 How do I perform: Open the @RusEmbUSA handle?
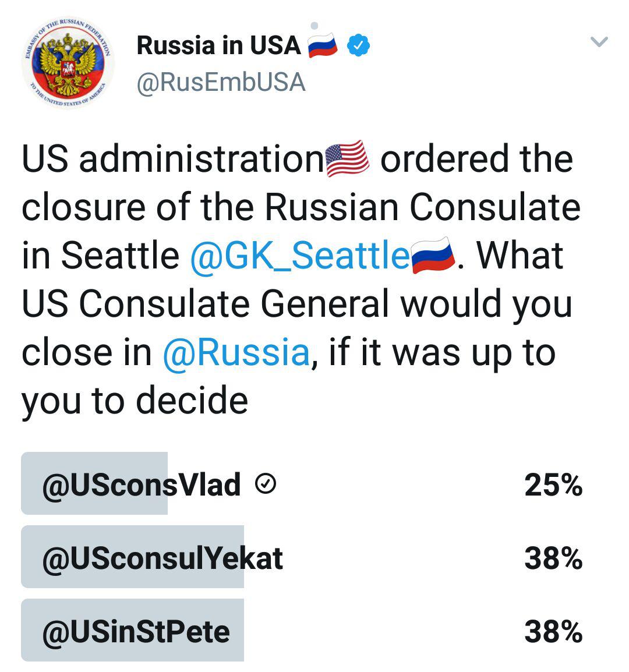click(x=221, y=82)
